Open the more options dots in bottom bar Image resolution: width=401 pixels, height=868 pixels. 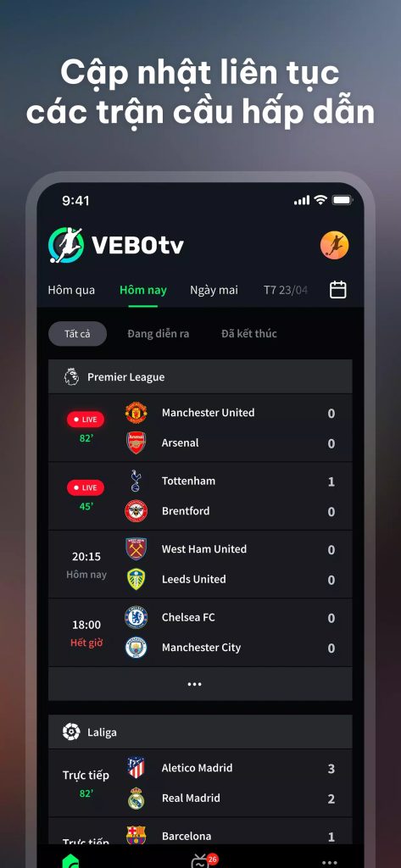coord(330,862)
